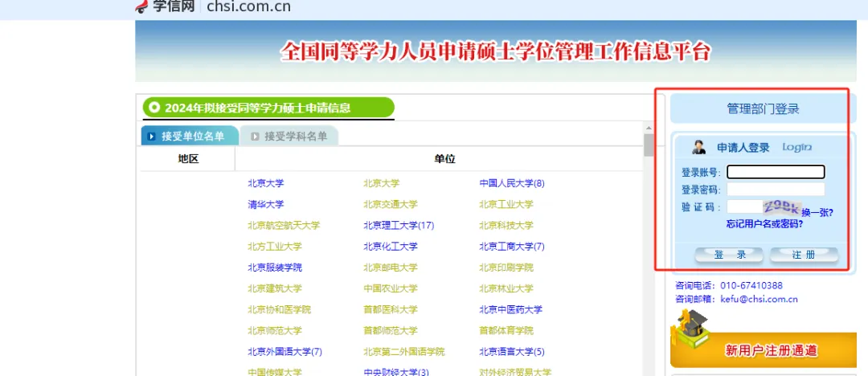Screen dimensions: 868x376
Task: Focus the 登录密码 input field
Action: pyautogui.click(x=776, y=190)
